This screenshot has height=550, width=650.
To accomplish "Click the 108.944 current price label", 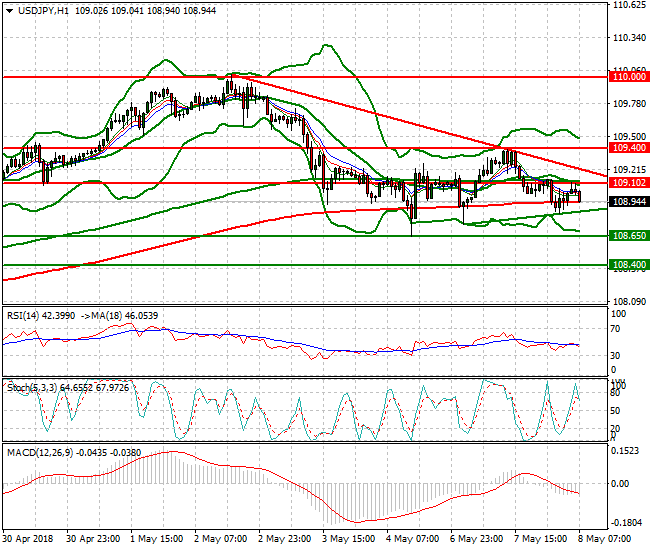I will point(629,202).
